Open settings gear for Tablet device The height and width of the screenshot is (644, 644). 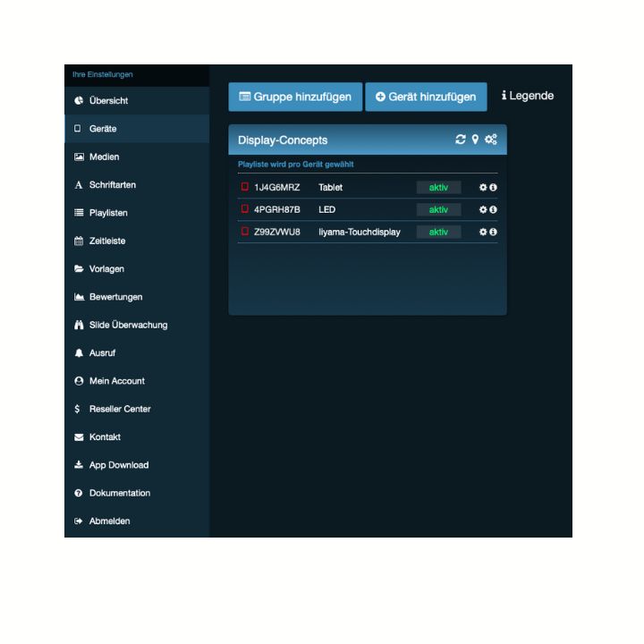click(x=483, y=187)
